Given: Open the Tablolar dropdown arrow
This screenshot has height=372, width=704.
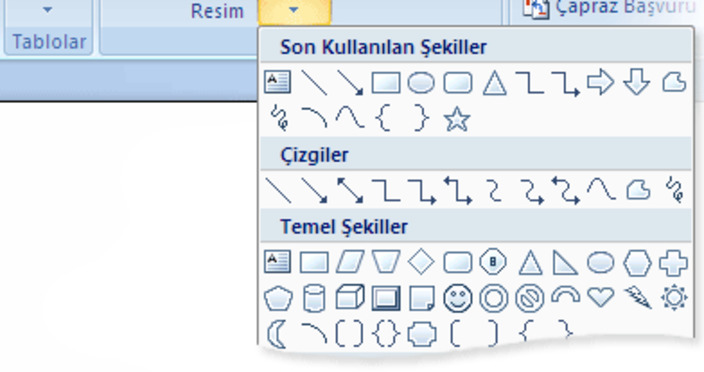Looking at the screenshot, I should click(47, 10).
